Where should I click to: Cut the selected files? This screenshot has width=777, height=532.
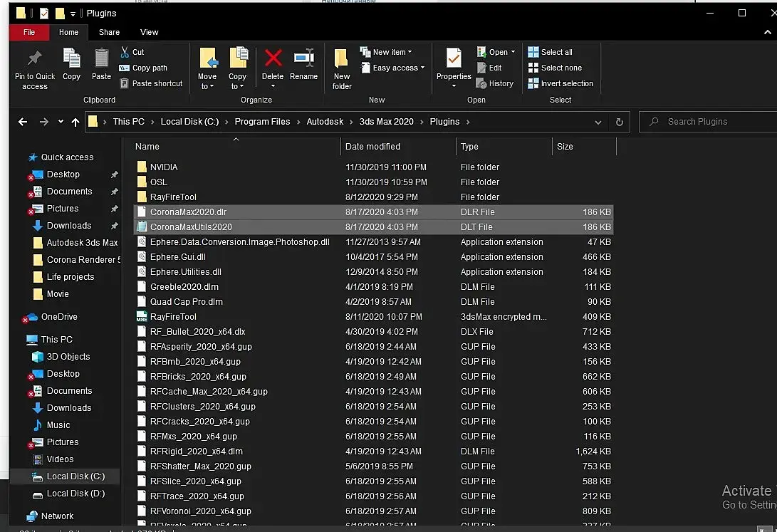pos(132,52)
